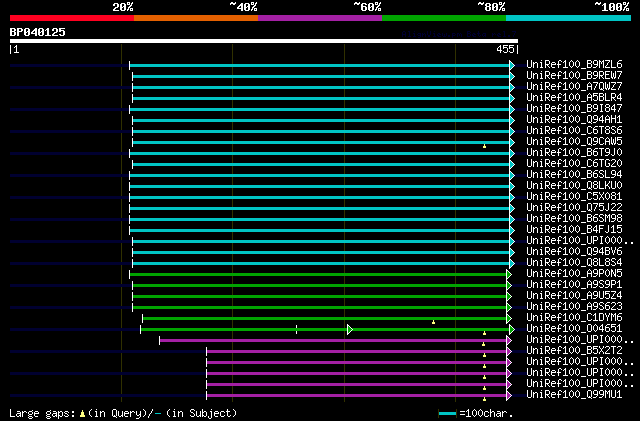Select the UniRef100_C5X081 label
This screenshot has height=421, width=640.
point(574,197)
